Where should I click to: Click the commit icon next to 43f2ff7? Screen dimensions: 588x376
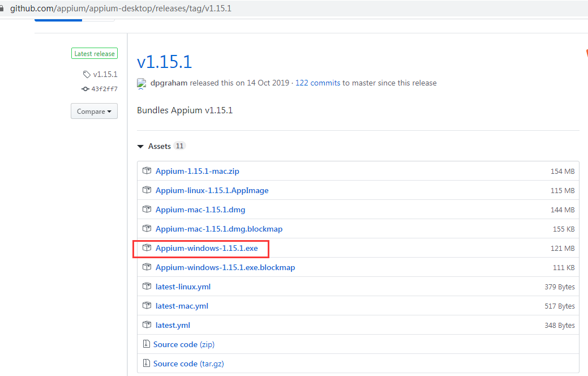click(85, 89)
